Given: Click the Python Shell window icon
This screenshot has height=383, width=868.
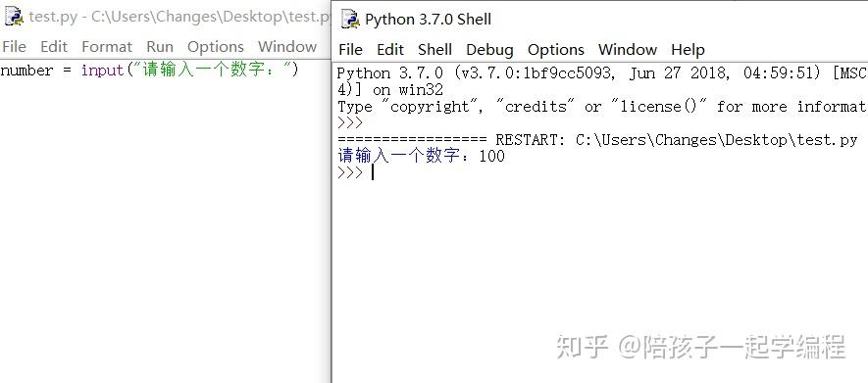Looking at the screenshot, I should [350, 19].
